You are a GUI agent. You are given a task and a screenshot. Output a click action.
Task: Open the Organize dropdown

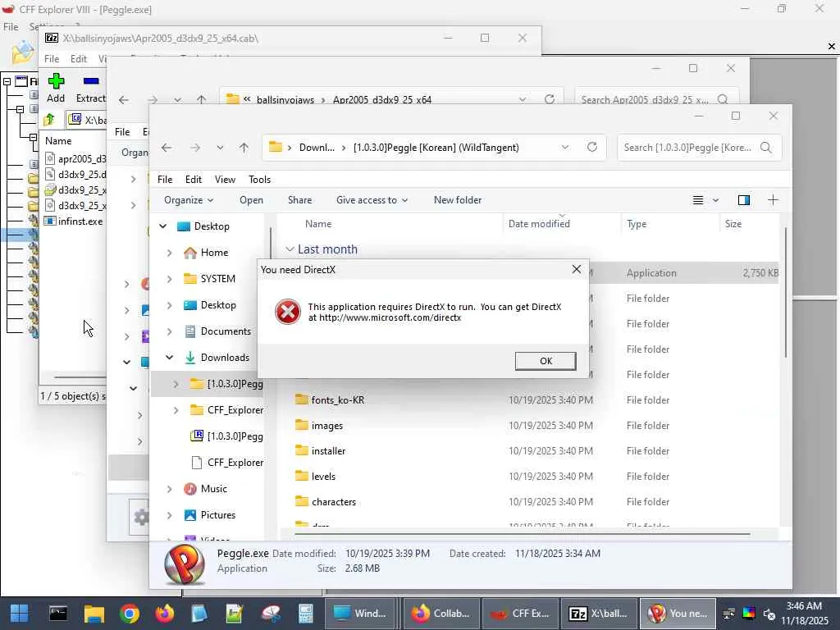pyautogui.click(x=189, y=200)
